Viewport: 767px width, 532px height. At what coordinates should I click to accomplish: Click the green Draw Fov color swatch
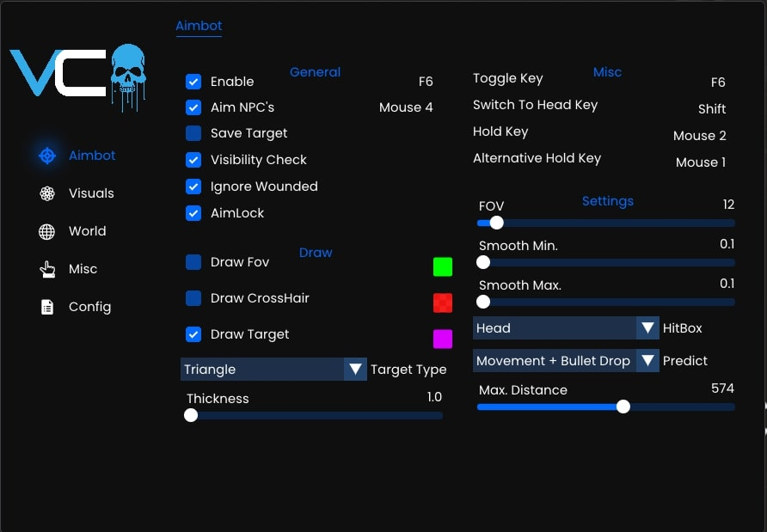pyautogui.click(x=443, y=267)
